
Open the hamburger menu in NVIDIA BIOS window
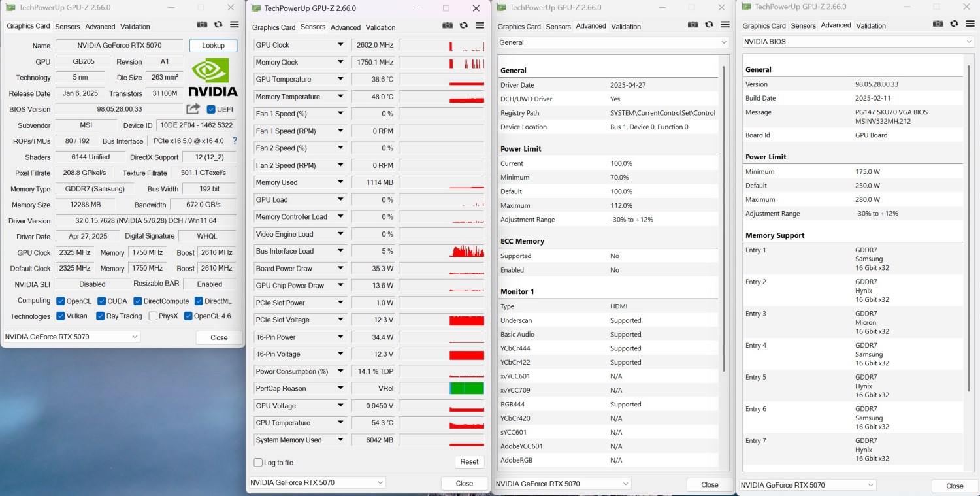tap(970, 24)
